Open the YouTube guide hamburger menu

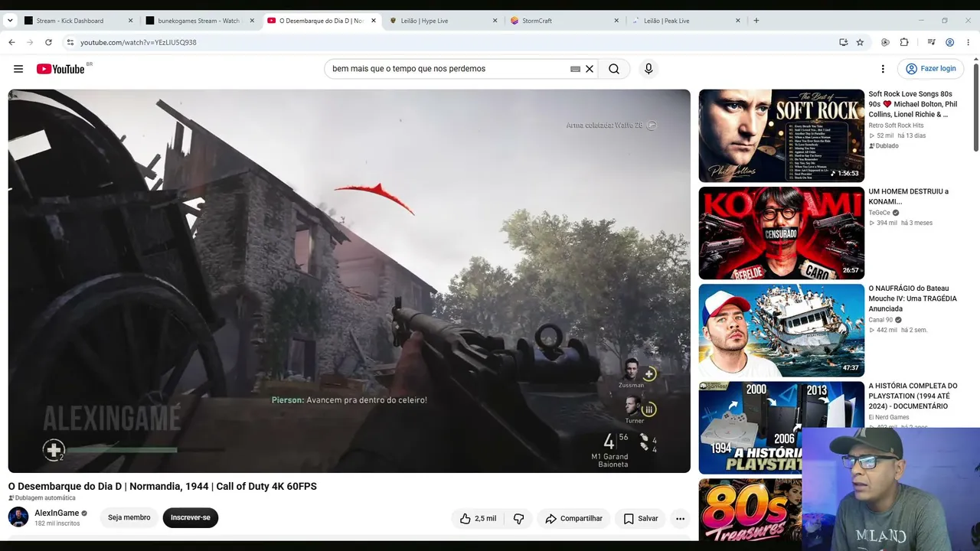[18, 69]
